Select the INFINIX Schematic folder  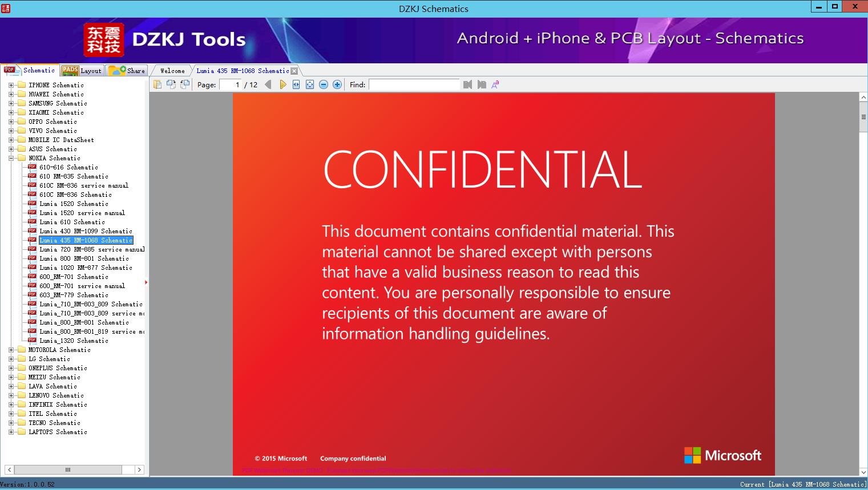tap(58, 404)
